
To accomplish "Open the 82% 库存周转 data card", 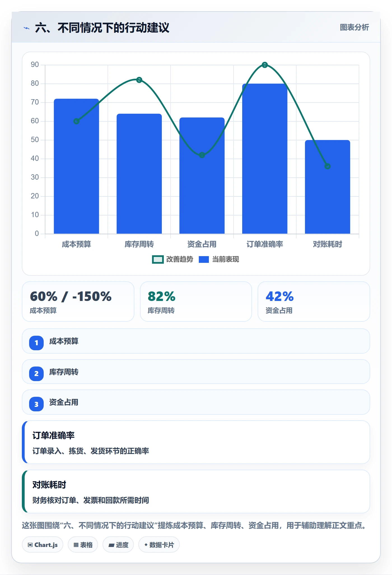I will click(x=196, y=302).
